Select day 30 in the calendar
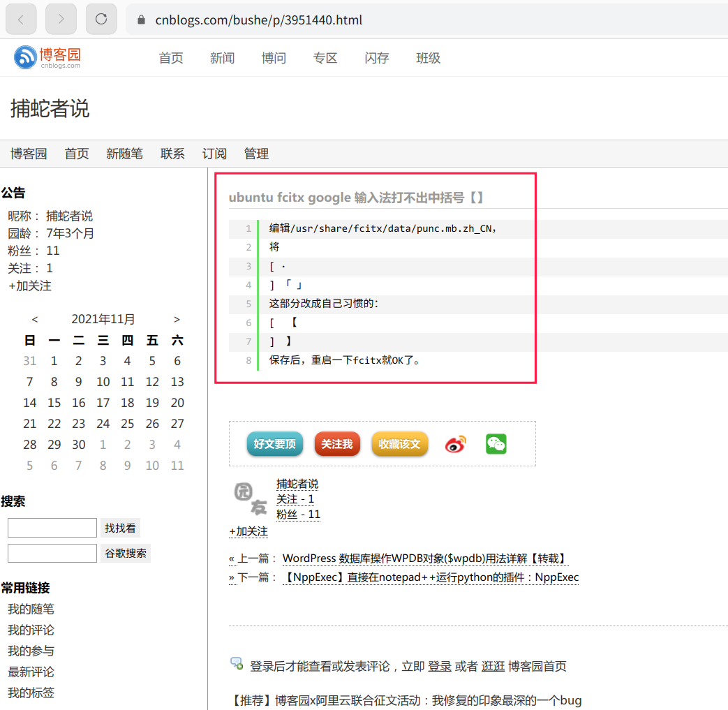 tap(78, 445)
